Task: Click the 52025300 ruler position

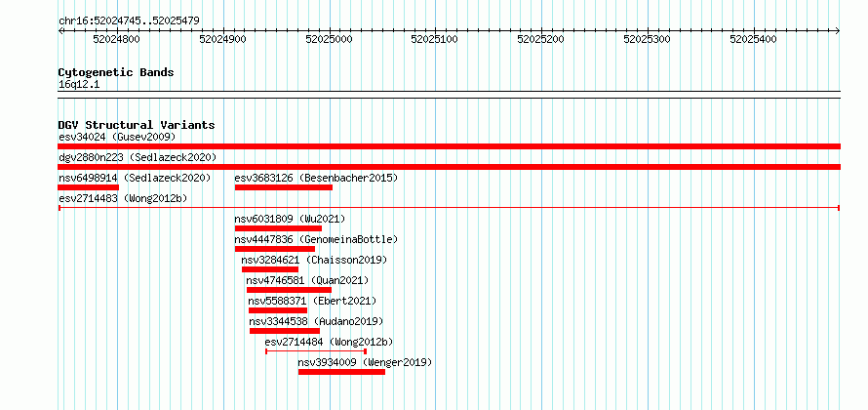Action: pos(648,39)
